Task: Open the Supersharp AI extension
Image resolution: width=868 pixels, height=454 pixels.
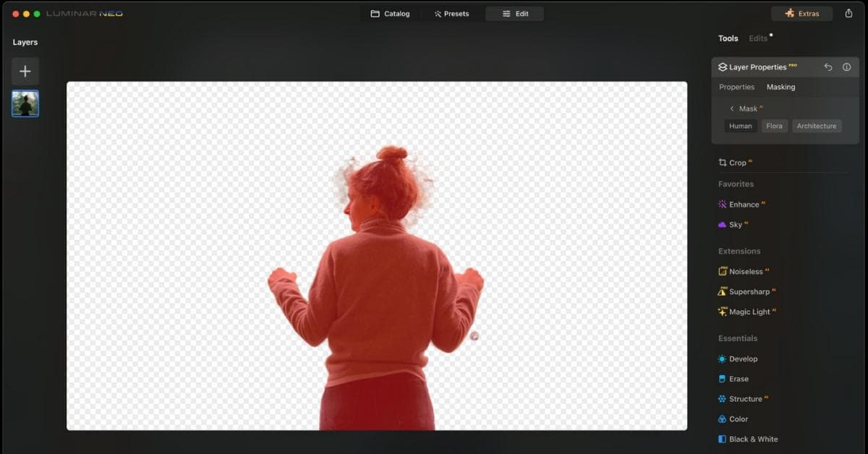Action: coord(748,291)
